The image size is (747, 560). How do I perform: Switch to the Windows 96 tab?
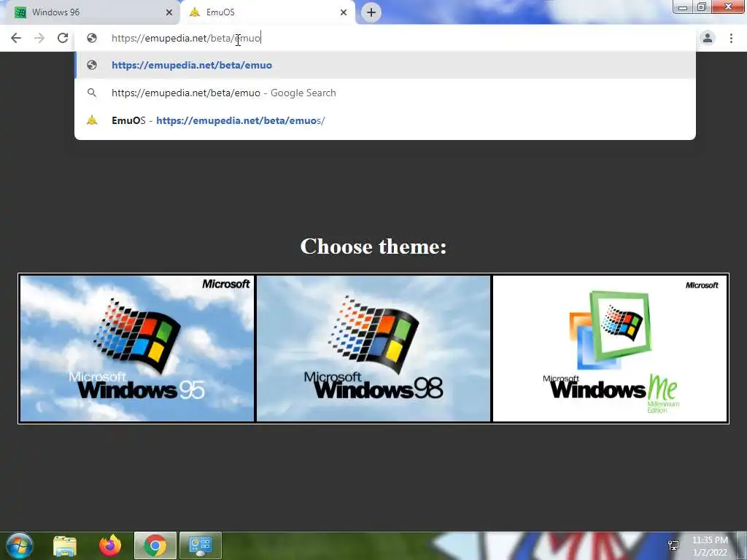[x=90, y=12]
